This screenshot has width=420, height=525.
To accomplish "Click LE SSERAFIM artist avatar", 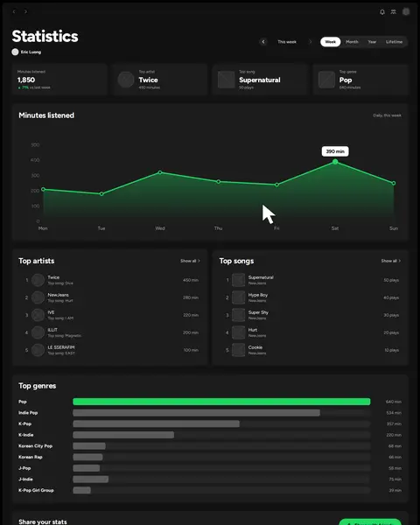I will point(38,350).
